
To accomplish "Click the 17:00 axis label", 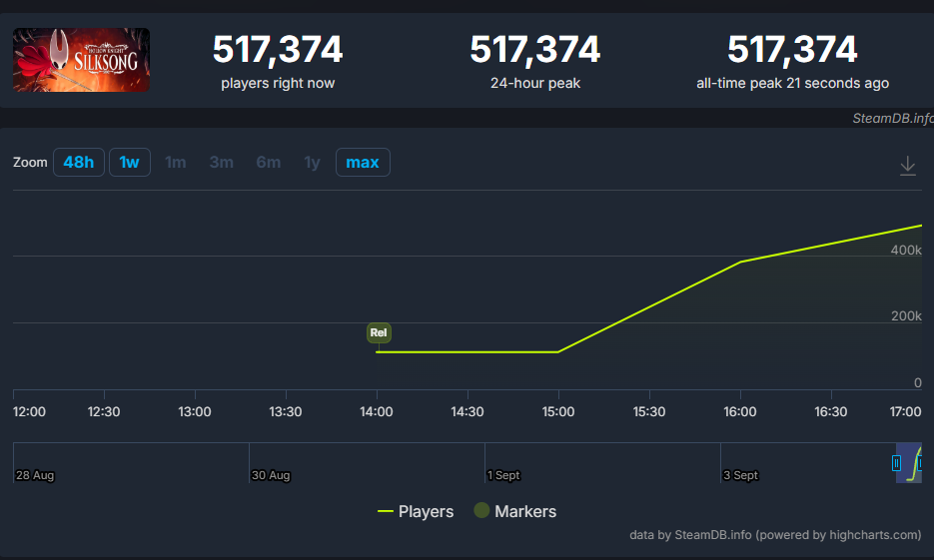I will pos(905,412).
